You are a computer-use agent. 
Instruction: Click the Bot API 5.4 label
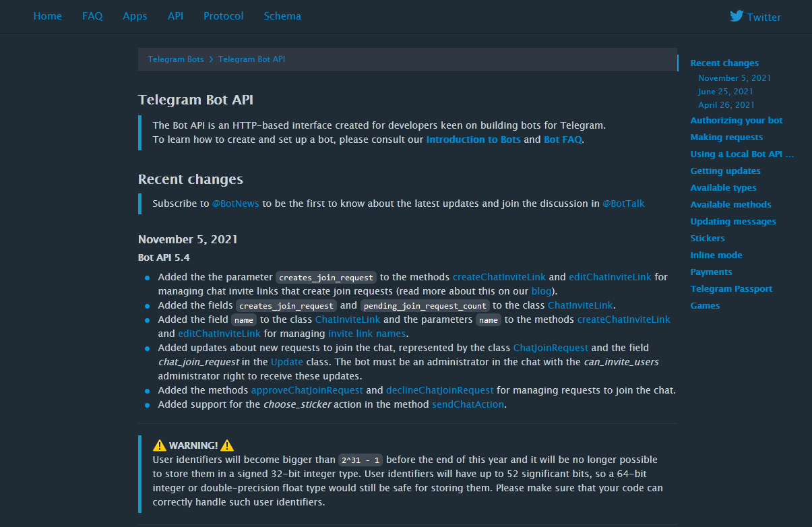[x=165, y=257]
